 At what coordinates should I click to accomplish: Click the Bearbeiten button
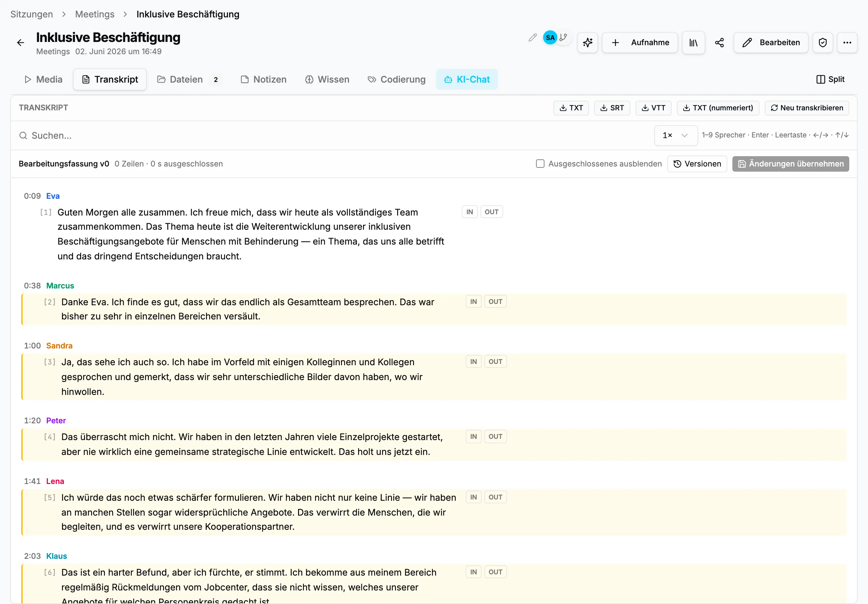(x=771, y=43)
